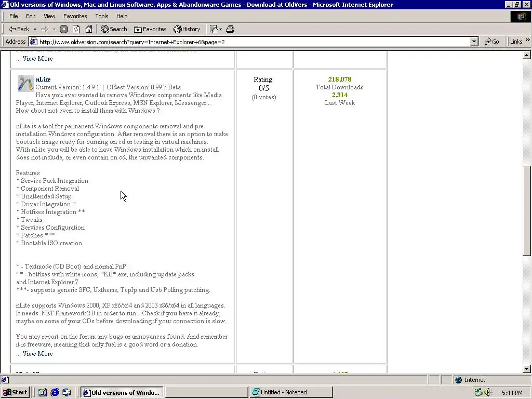The width and height of the screenshot is (532, 399).
Task: Expand the Links toolbar chevron
Action: coord(528,40)
